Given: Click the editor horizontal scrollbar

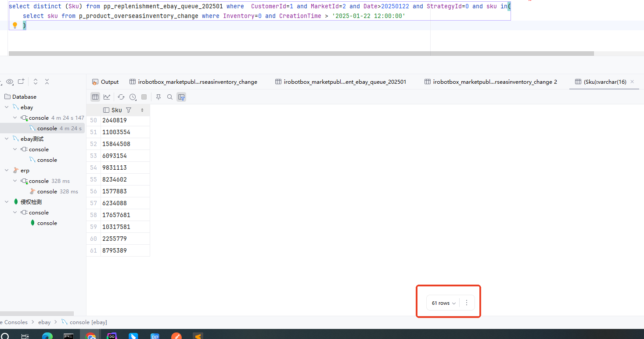Looking at the screenshot, I should tap(301, 54).
